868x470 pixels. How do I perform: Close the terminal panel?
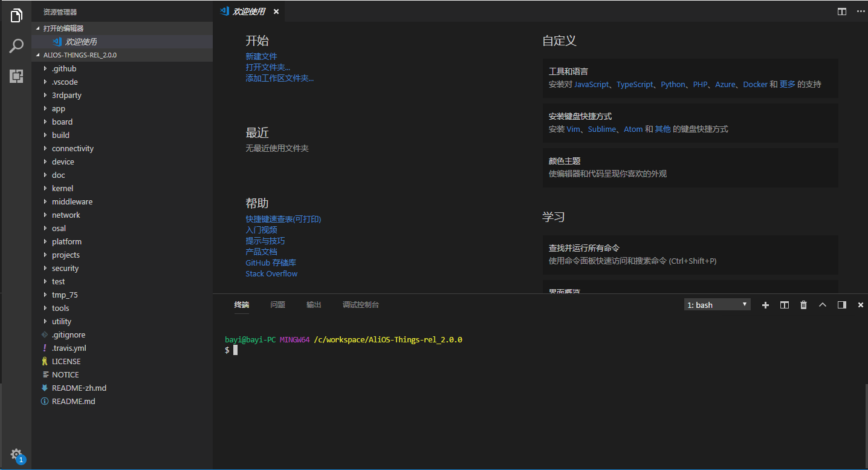[861, 305]
